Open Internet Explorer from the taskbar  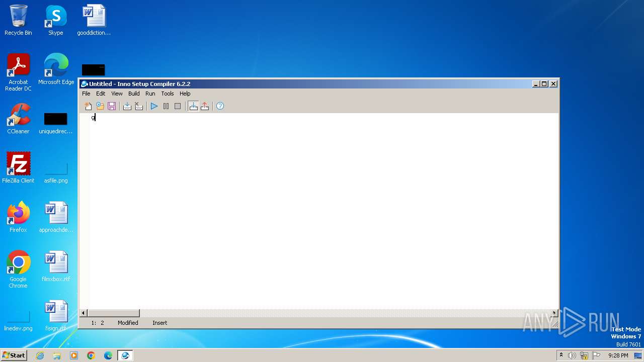40,355
